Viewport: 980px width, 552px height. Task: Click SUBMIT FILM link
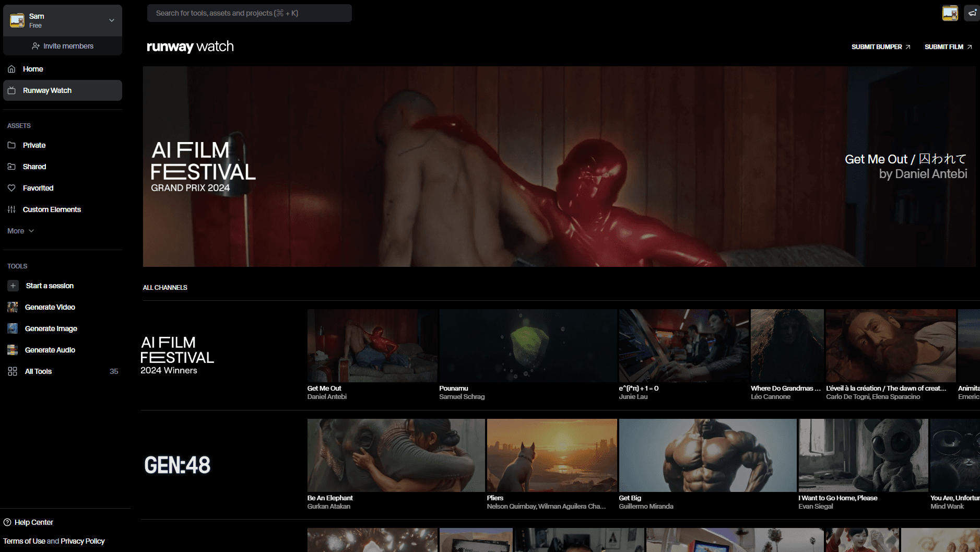pos(948,47)
